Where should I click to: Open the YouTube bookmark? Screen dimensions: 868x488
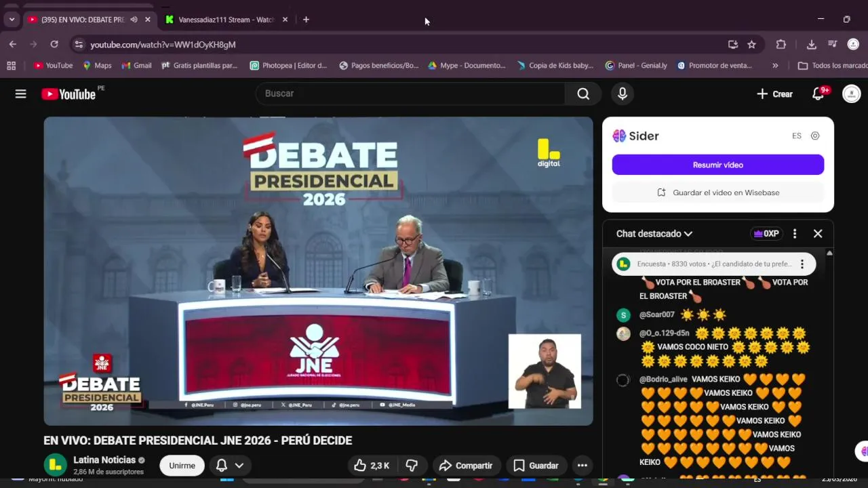coord(54,66)
